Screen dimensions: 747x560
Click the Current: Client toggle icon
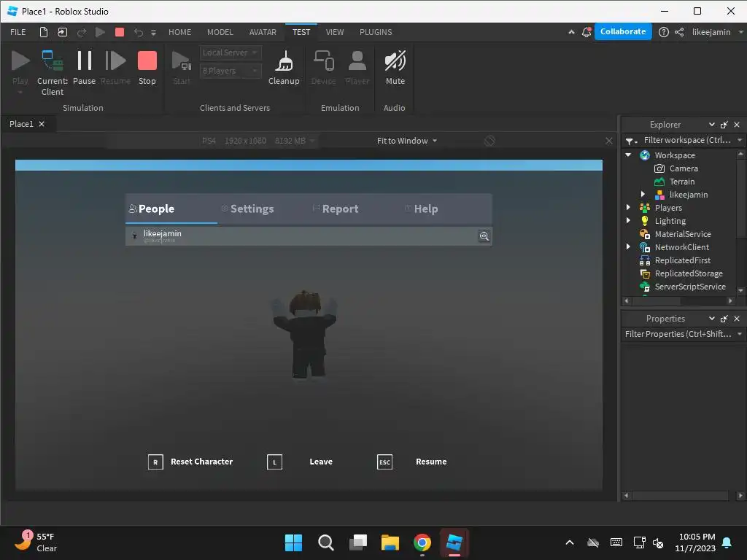pyautogui.click(x=53, y=61)
